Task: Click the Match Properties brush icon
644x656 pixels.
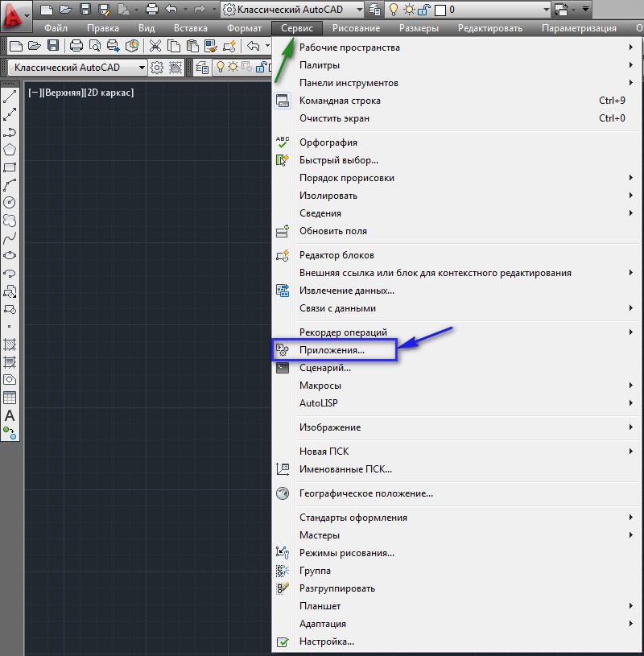Action: click(x=210, y=46)
